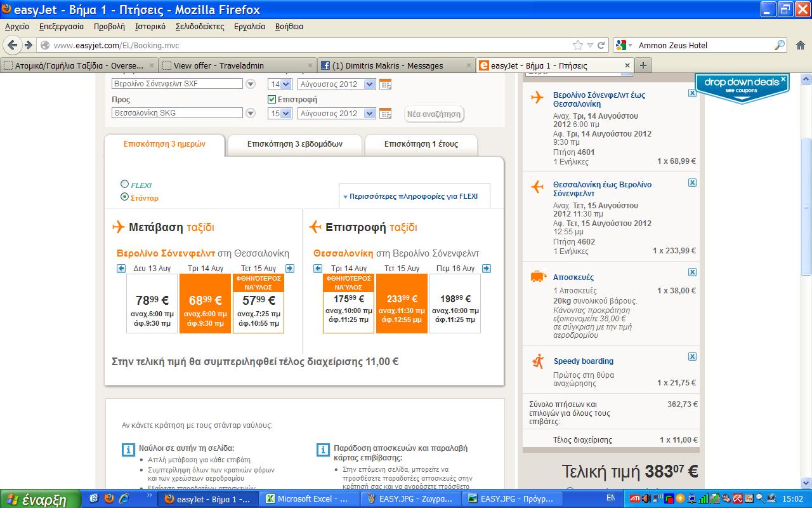Switch to Επισκόπηση 1 έτους tab
812x508 pixels.
[421, 144]
